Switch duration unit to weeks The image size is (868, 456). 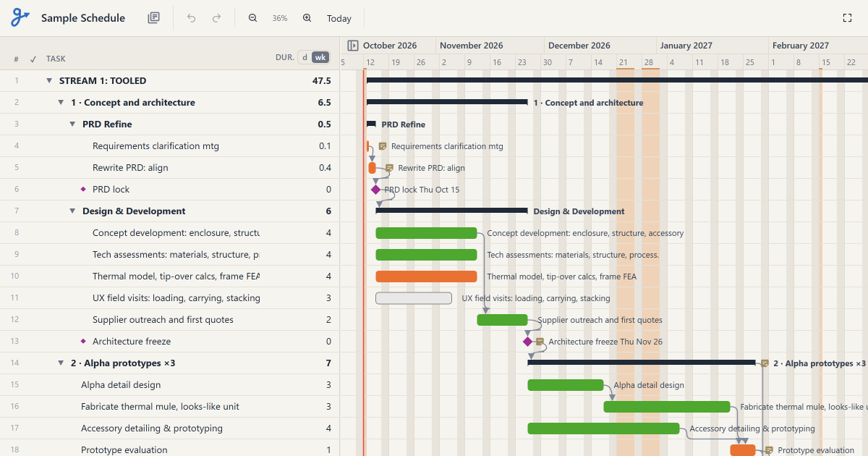tap(320, 57)
